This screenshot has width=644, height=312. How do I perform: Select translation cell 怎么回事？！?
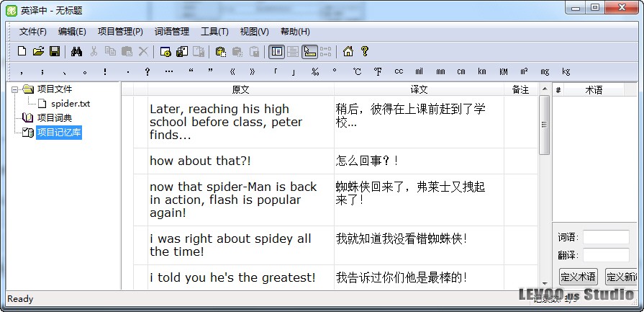(419, 161)
